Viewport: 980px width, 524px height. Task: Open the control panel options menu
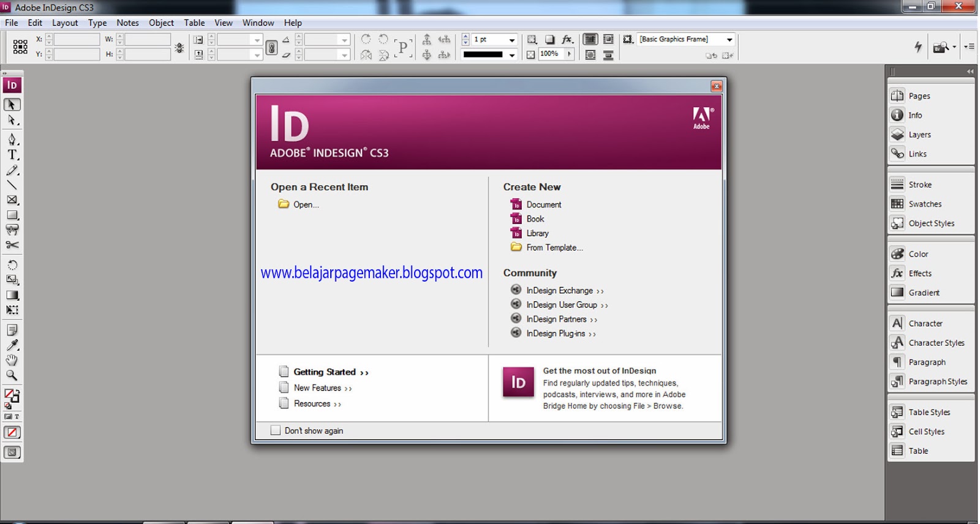click(x=969, y=47)
